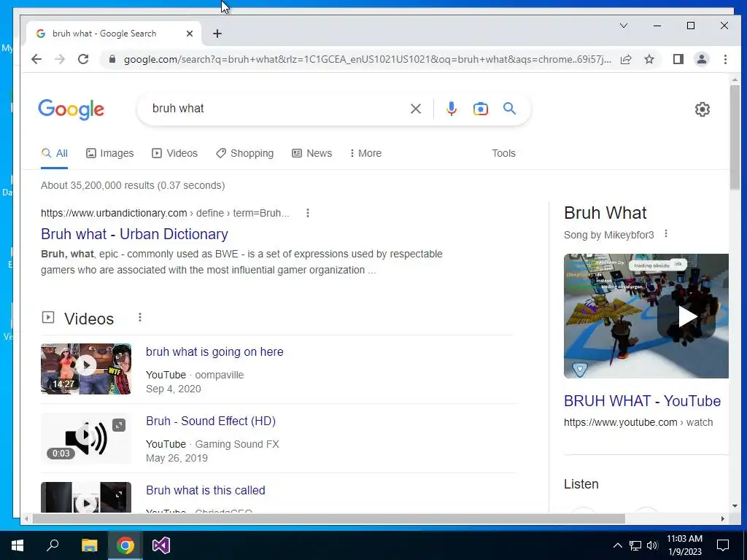Open a new tab with the plus button

pos(217,34)
